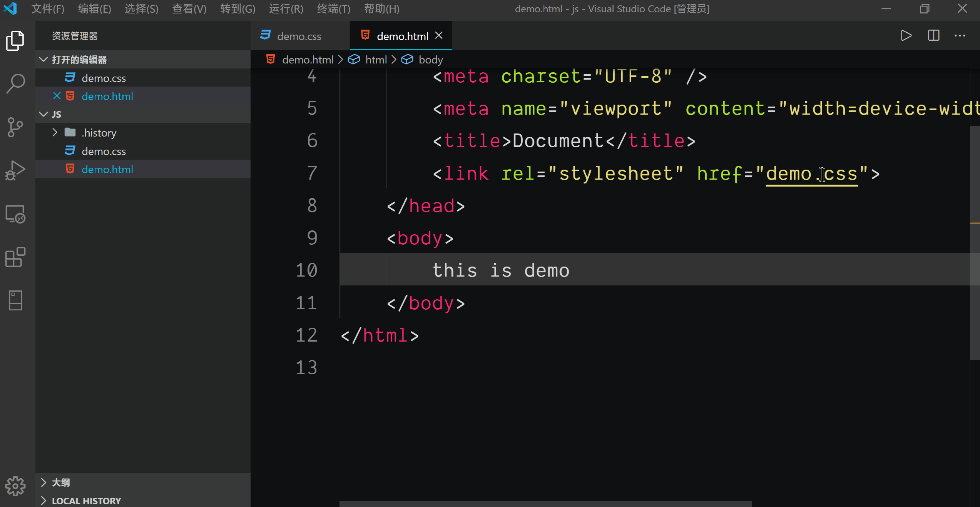
Task: Close the demo.html editor tab
Action: coord(439,36)
